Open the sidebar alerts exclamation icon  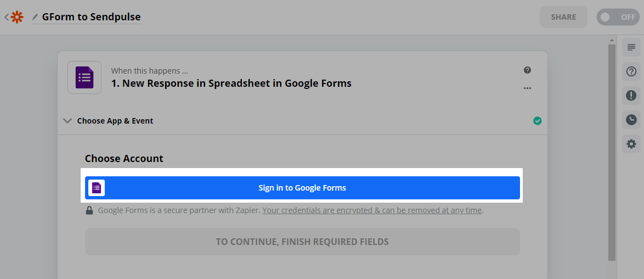[631, 96]
